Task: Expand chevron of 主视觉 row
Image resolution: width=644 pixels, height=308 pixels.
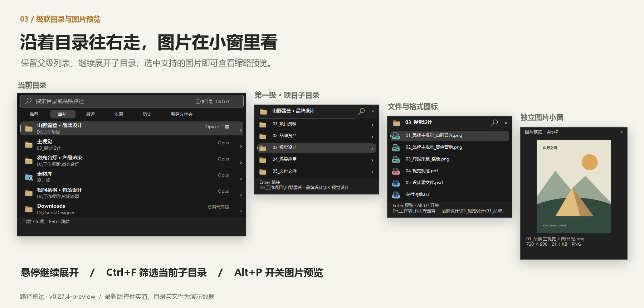Action: pos(241,146)
